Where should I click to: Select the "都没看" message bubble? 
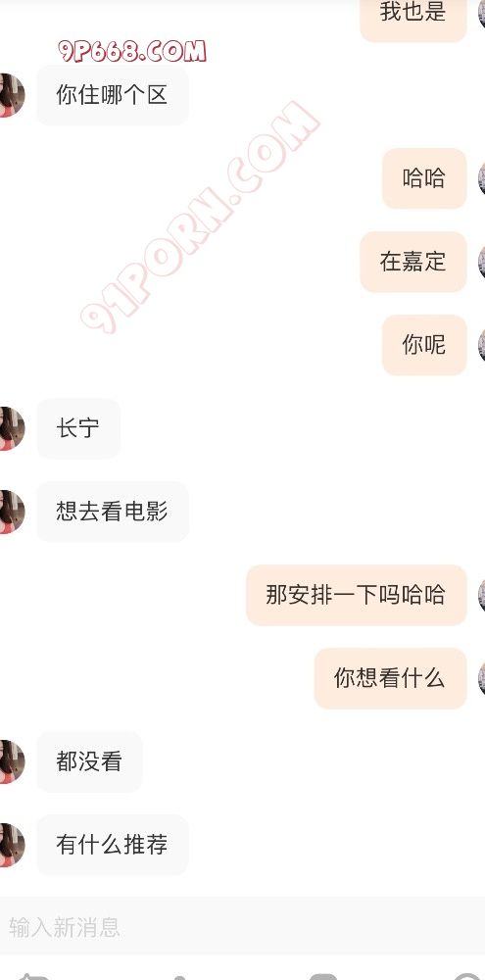click(x=89, y=761)
